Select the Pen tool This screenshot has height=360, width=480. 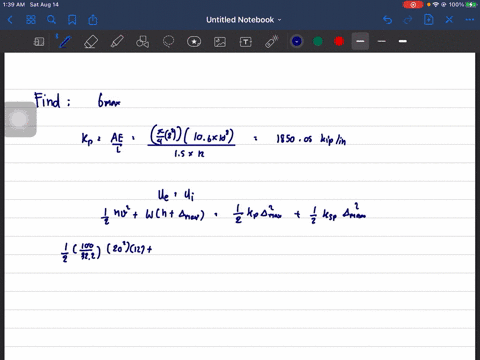(x=64, y=42)
